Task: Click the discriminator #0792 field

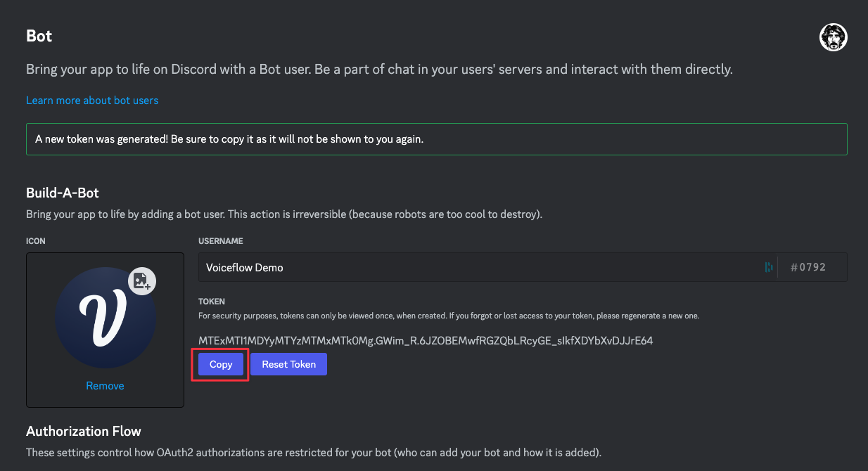Action: pos(812,267)
